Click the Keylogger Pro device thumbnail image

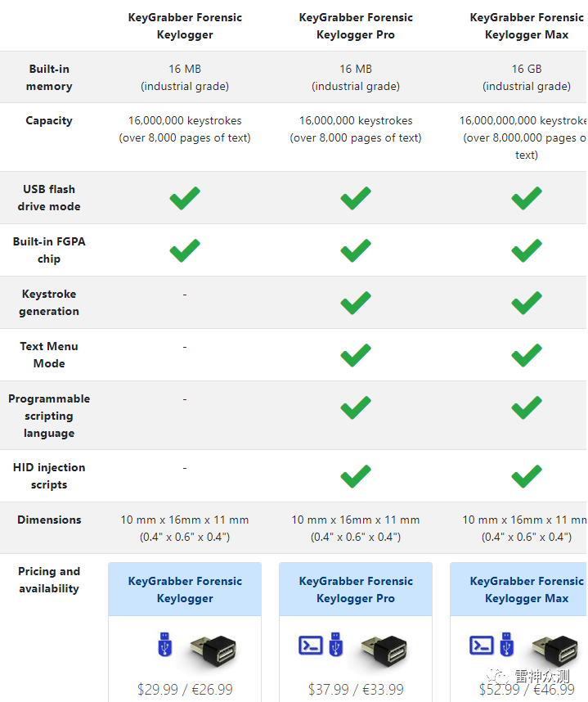tap(383, 646)
